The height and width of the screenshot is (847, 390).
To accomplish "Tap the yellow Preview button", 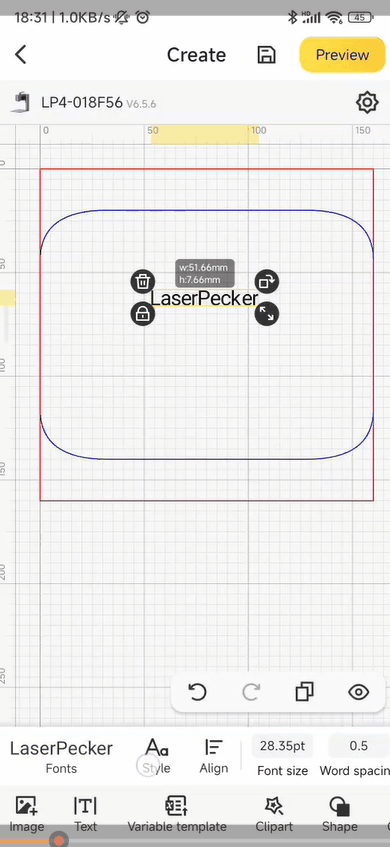I will point(342,55).
